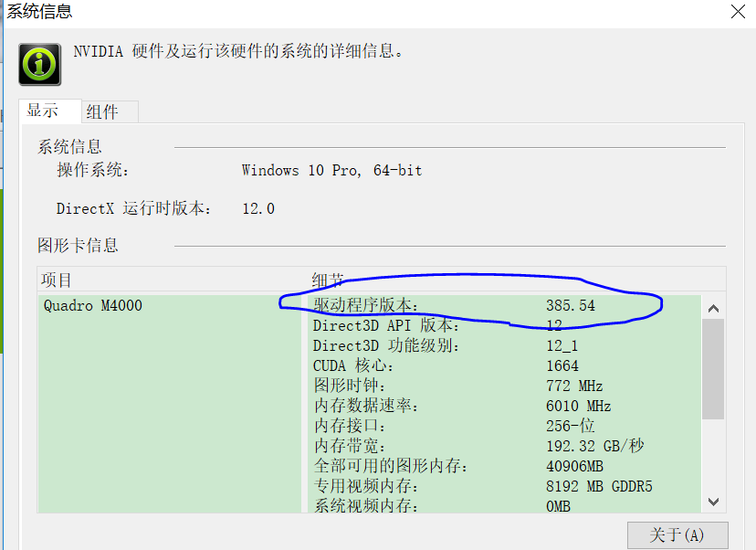The width and height of the screenshot is (756, 550).
Task: Click the 全部可用的图形内存 label
Action: coord(391,466)
